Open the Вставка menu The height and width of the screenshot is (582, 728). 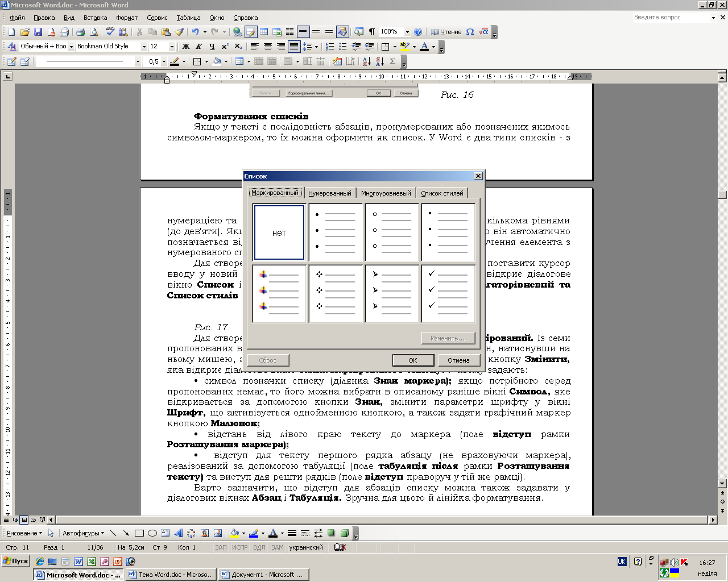pyautogui.click(x=95, y=18)
